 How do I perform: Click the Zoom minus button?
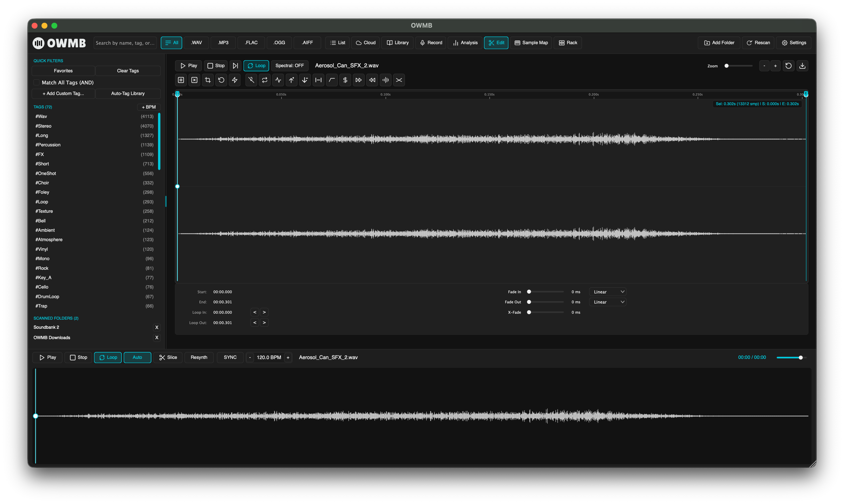coord(764,66)
